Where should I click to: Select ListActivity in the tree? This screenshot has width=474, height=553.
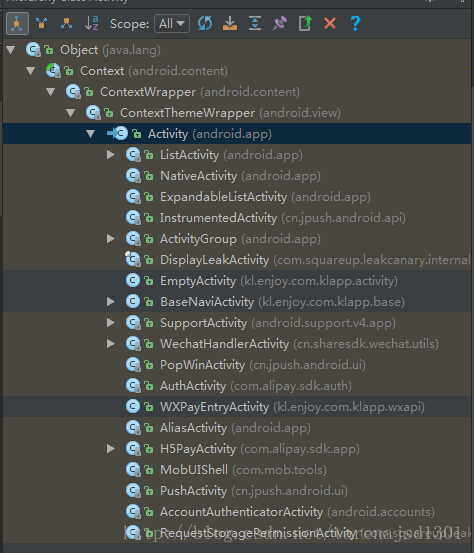[237, 155]
